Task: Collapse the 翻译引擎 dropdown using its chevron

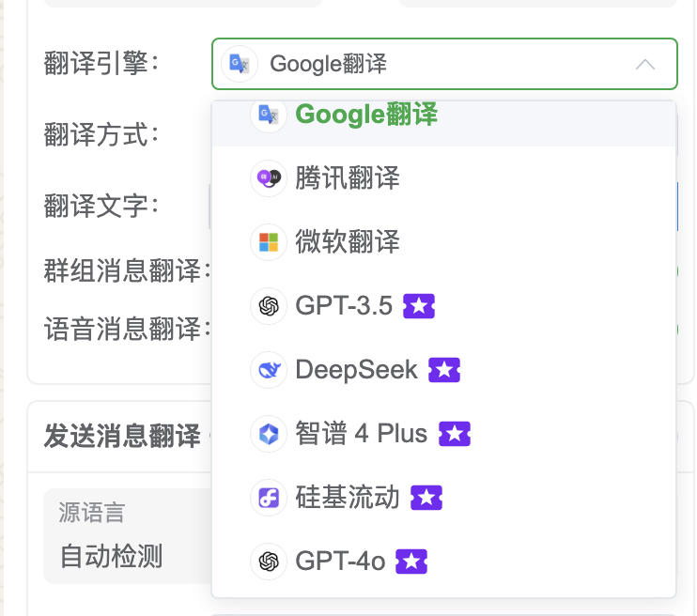Action: coord(645,65)
